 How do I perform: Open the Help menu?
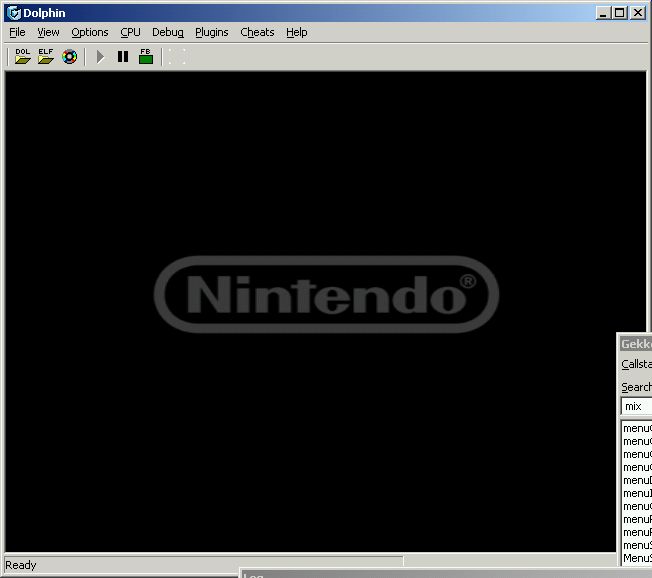(296, 32)
